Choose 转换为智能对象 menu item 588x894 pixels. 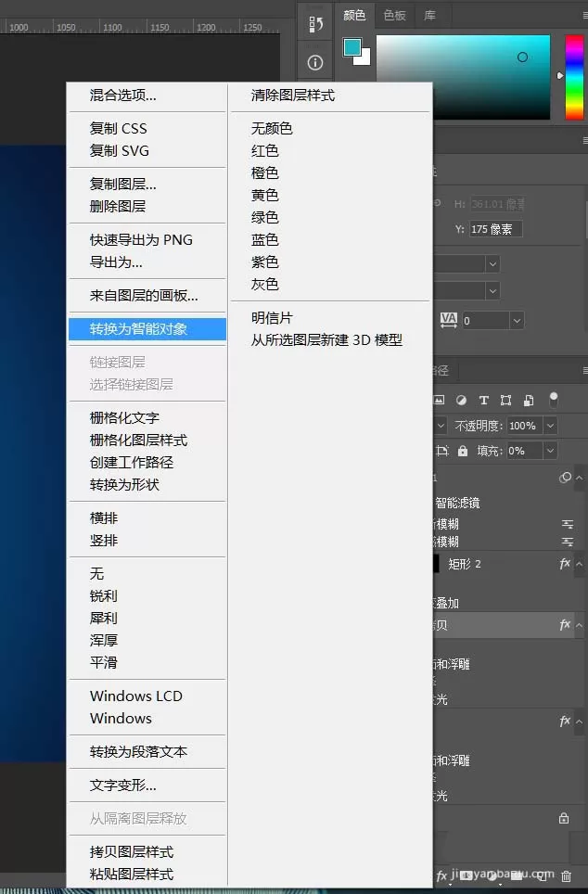147,329
